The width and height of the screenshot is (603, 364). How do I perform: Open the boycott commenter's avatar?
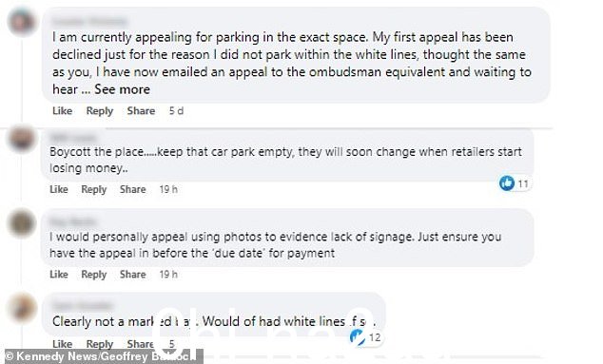[x=22, y=139]
